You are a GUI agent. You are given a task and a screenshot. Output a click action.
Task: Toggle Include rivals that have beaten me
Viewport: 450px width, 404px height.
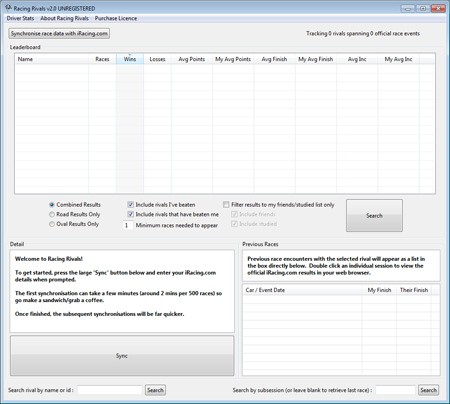pos(131,214)
